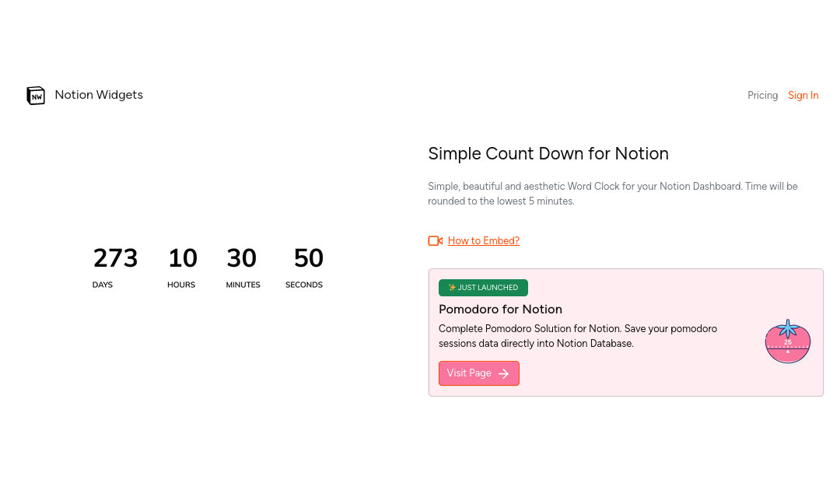Click the sparkle icon in the JUST LAUNCHED badge
The image size is (840, 504).
(452, 288)
